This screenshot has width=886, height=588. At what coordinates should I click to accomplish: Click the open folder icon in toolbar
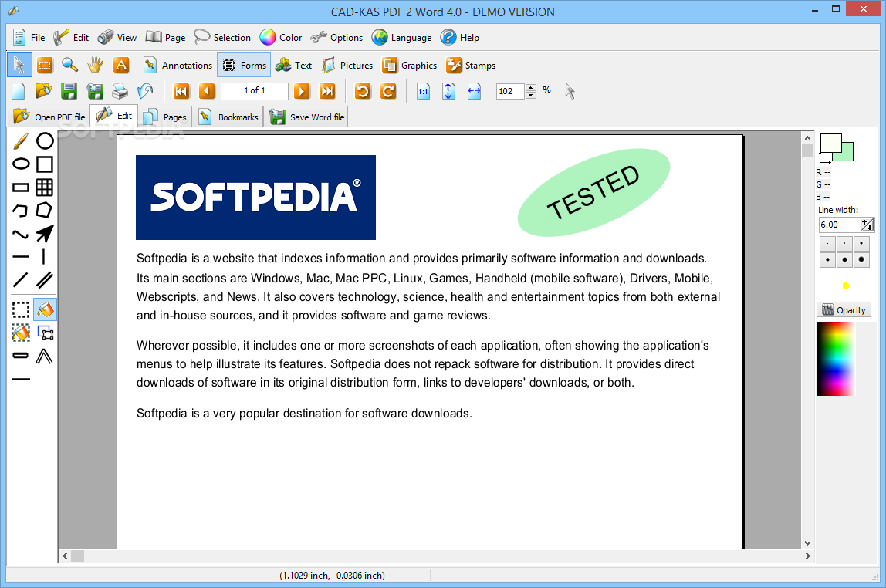pos(43,91)
